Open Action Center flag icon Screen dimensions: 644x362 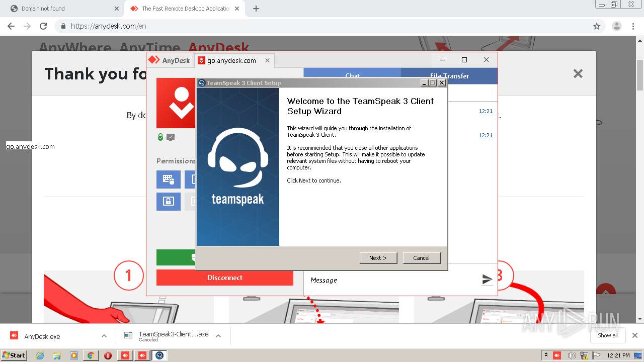coord(596,355)
